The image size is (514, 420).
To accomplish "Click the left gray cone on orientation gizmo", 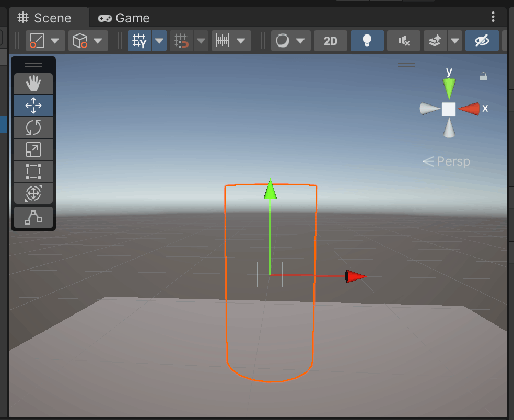I will pyautogui.click(x=430, y=109).
